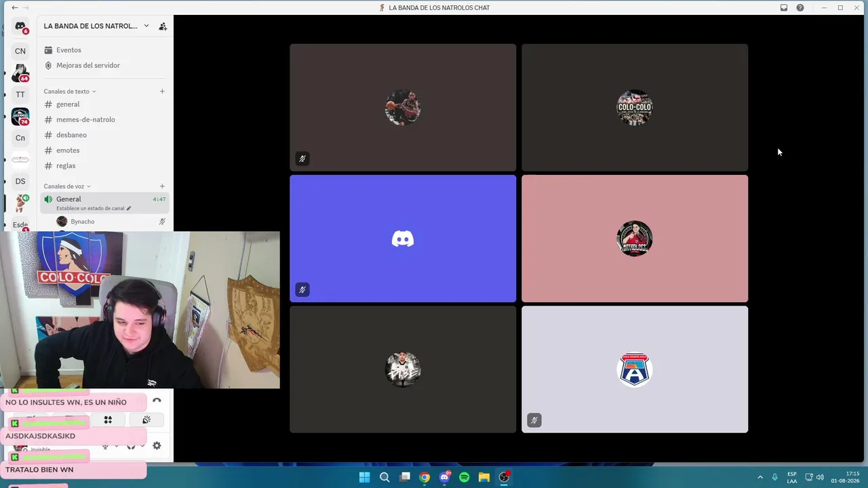Select the bottom-left dark avatar tile
This screenshot has width=868, height=488.
pyautogui.click(x=403, y=369)
